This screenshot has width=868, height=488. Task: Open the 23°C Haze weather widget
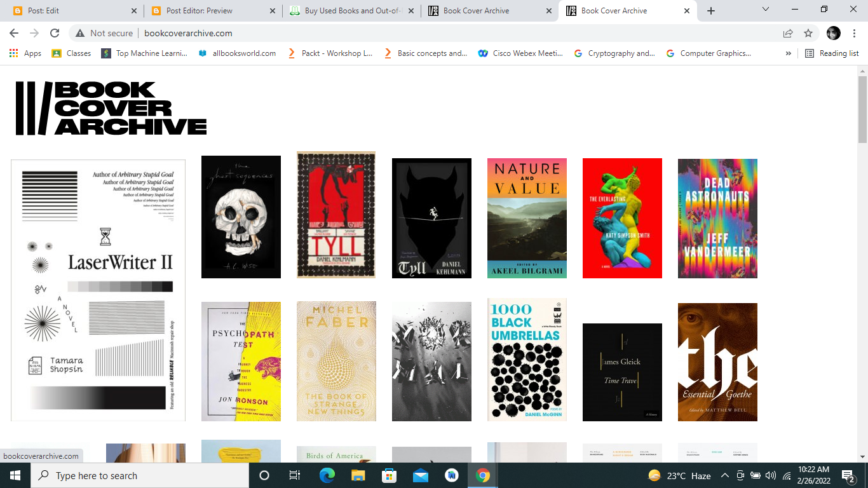click(679, 475)
